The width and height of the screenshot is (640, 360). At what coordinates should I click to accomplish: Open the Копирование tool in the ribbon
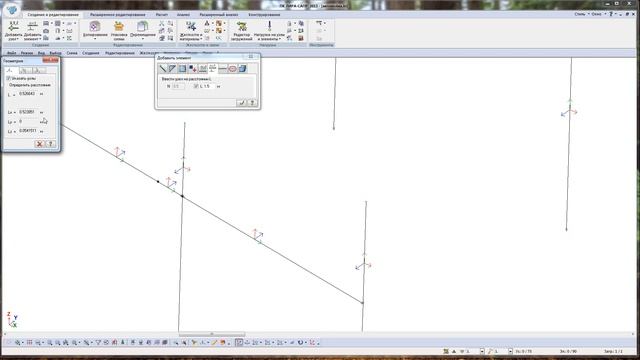point(95,31)
